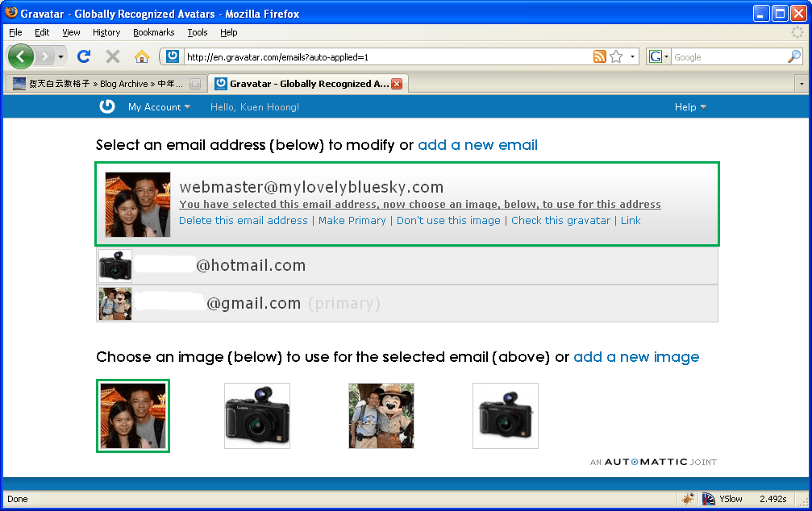
Task: Expand the Help dropdown menu
Action: pyautogui.click(x=689, y=107)
